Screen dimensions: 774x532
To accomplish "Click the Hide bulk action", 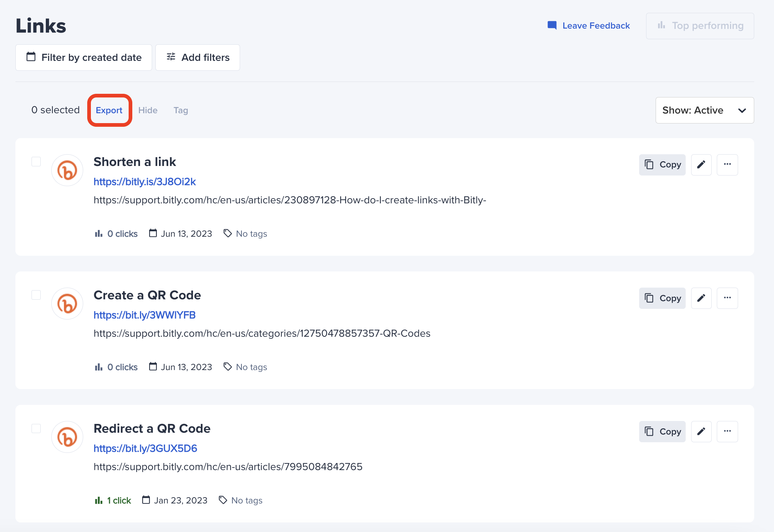I will click(x=148, y=110).
